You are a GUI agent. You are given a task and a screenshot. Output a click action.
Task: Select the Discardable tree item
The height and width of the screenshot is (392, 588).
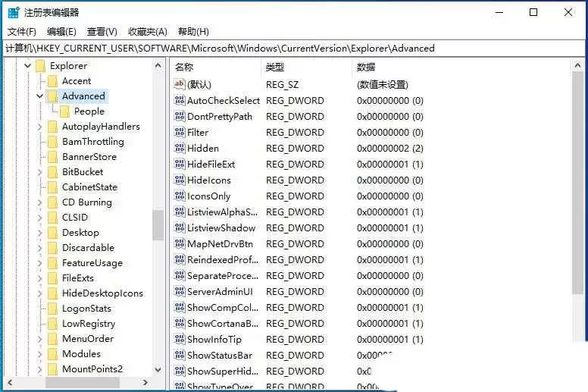(88, 248)
